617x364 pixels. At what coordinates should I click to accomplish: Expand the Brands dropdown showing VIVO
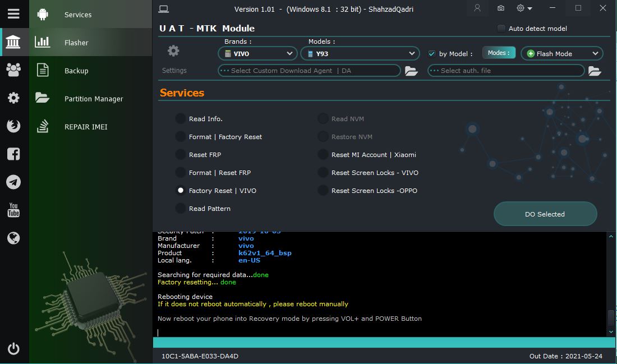tap(257, 53)
